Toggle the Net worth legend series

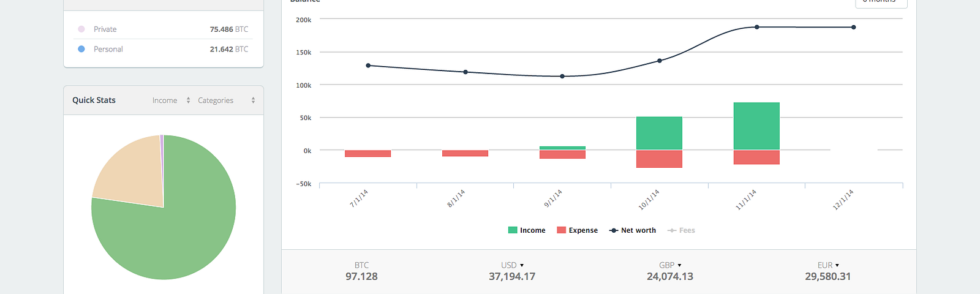(x=633, y=230)
